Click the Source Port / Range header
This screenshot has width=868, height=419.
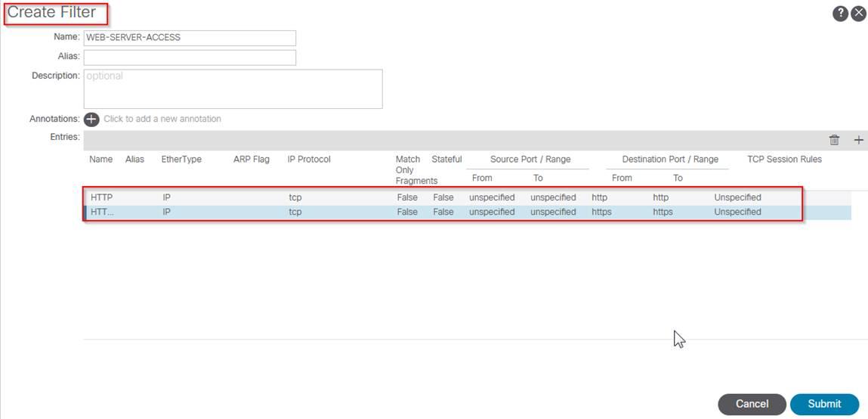(x=530, y=160)
